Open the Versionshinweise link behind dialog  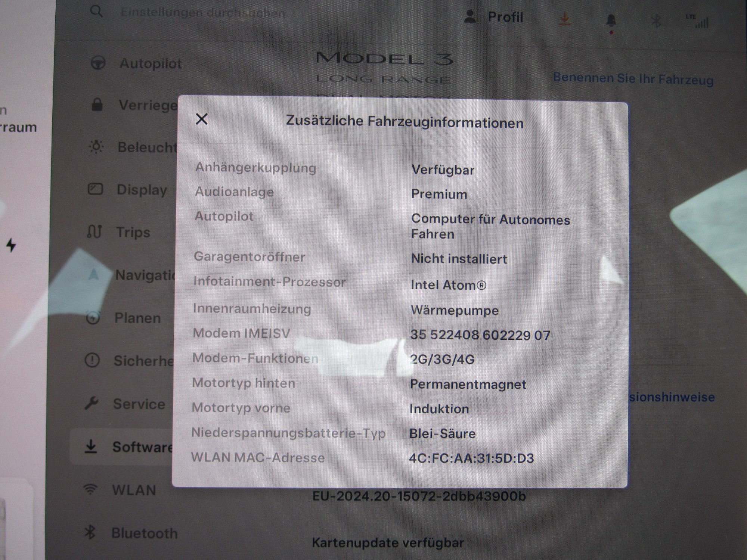coord(671,397)
